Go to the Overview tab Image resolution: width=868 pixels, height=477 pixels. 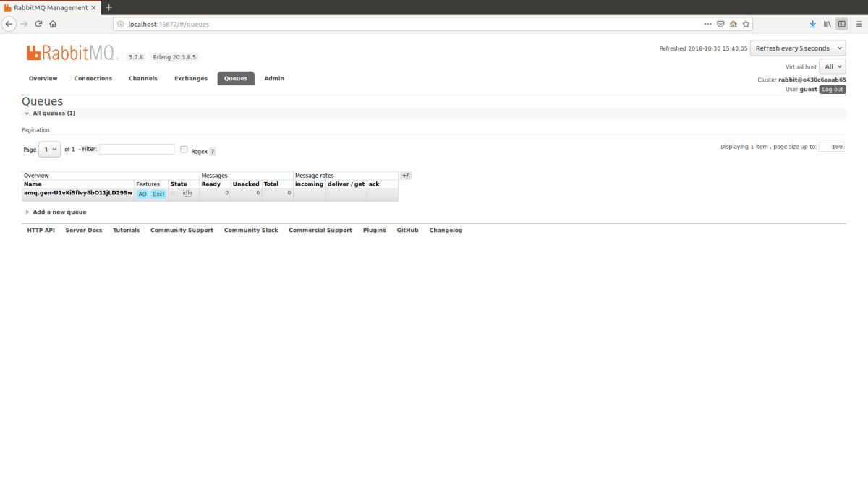[43, 78]
